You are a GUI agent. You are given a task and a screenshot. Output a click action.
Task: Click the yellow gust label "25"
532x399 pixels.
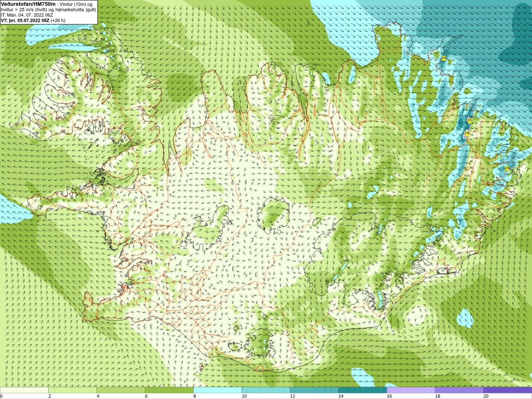click(x=469, y=120)
